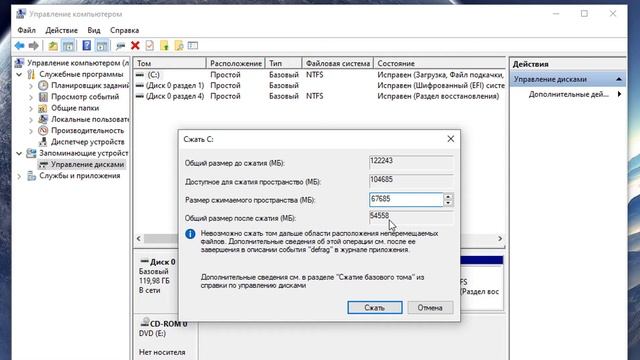The height and width of the screenshot is (360, 640).
Task: Select Производительность in the tree
Action: coord(87,131)
